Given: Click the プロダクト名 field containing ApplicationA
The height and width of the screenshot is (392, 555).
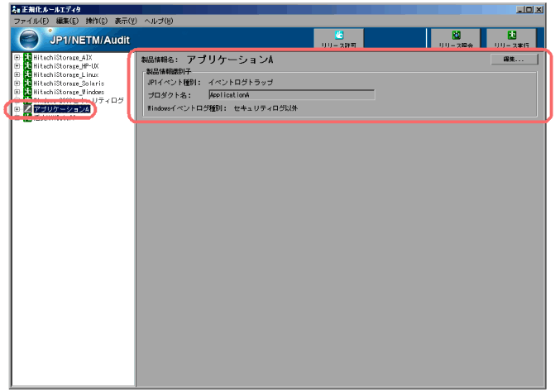Looking at the screenshot, I should point(292,95).
